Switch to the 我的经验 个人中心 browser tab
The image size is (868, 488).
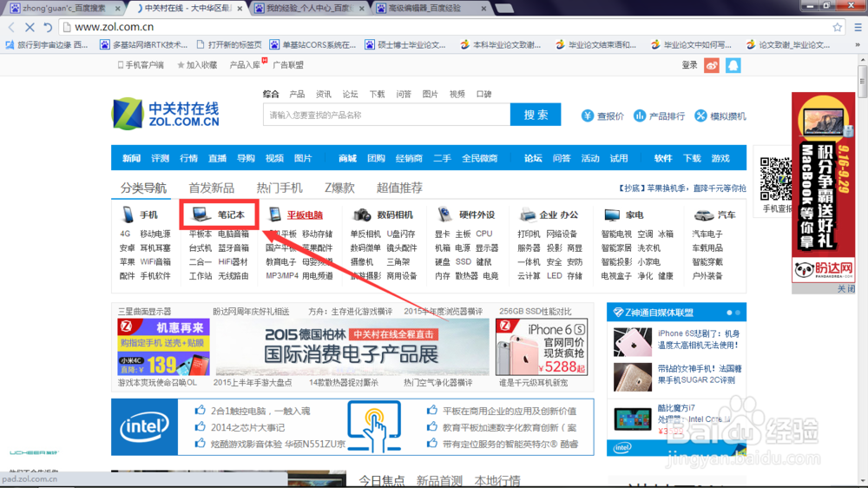309,9
